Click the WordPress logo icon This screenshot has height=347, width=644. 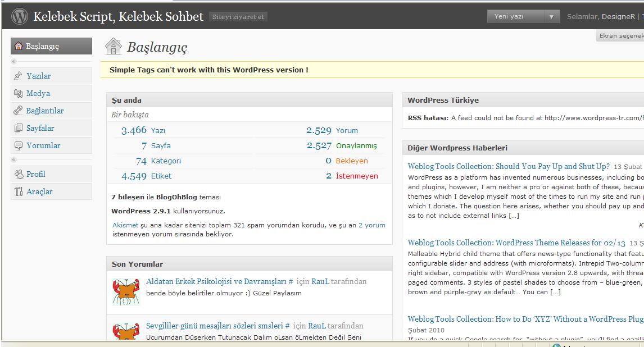19,16
